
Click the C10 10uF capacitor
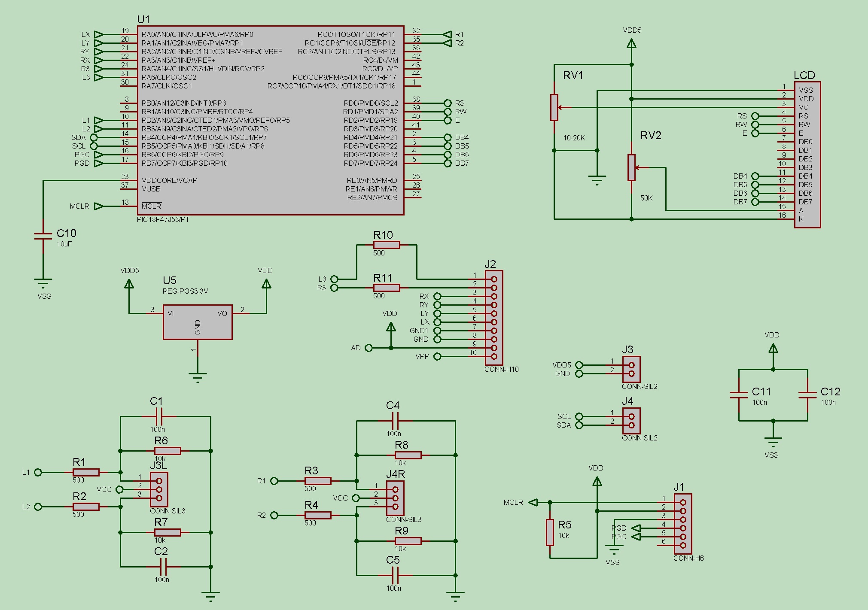[43, 236]
